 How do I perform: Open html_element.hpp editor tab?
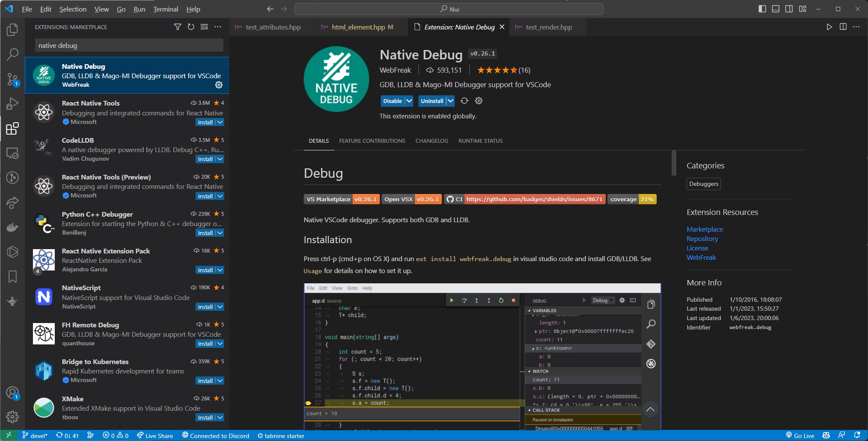pyautogui.click(x=361, y=27)
